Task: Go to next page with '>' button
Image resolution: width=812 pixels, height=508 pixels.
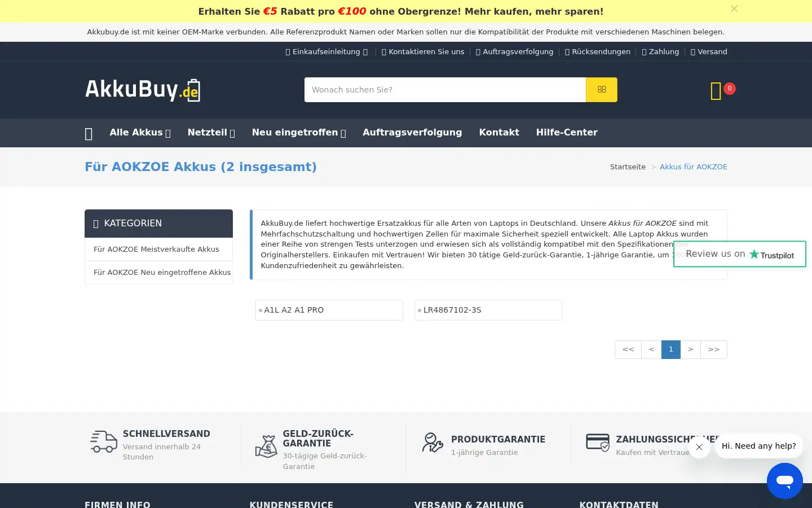Action: 690,349
